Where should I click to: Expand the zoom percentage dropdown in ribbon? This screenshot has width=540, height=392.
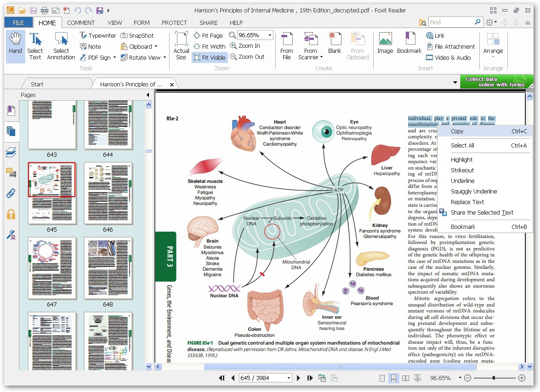(x=270, y=35)
